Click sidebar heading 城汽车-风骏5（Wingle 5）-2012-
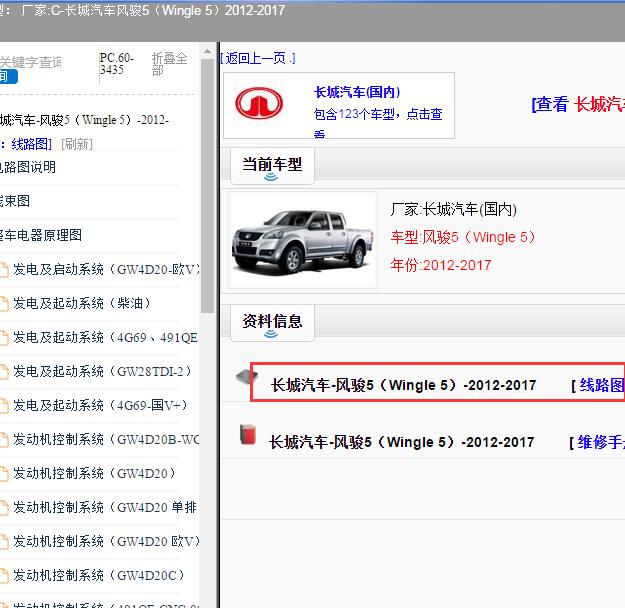This screenshot has width=625, height=608. (85, 120)
